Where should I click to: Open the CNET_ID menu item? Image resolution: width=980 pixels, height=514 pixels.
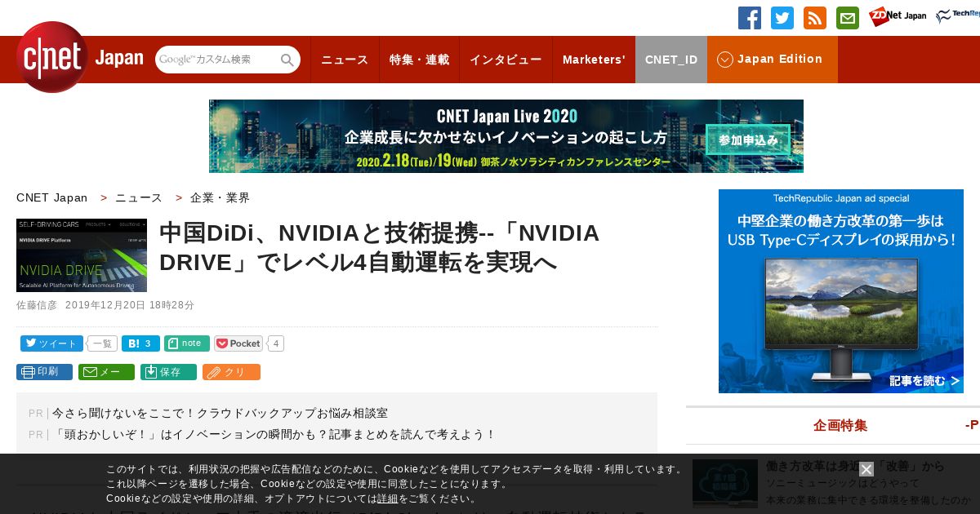coord(671,60)
